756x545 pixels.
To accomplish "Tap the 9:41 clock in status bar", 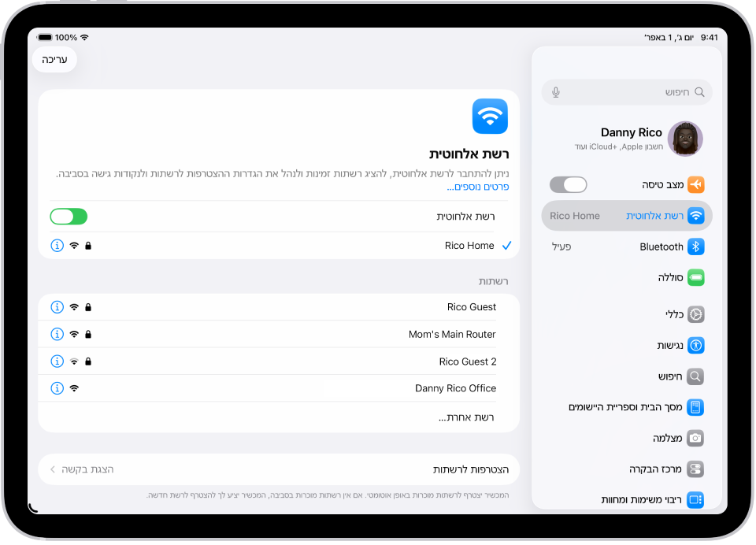I will [x=710, y=37].
